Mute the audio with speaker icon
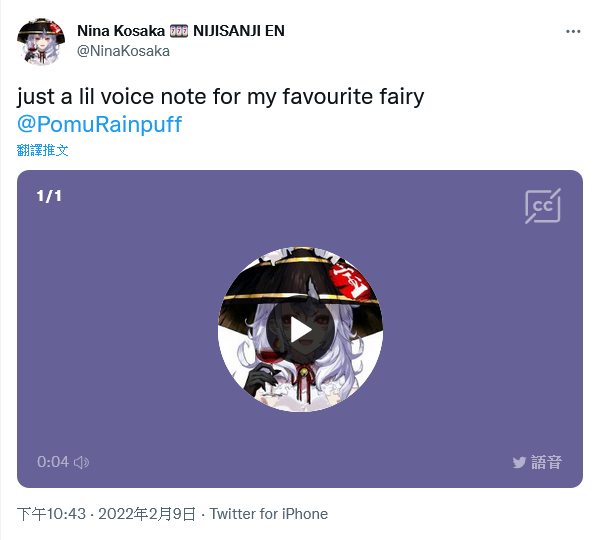This screenshot has width=598, height=540. click(82, 462)
